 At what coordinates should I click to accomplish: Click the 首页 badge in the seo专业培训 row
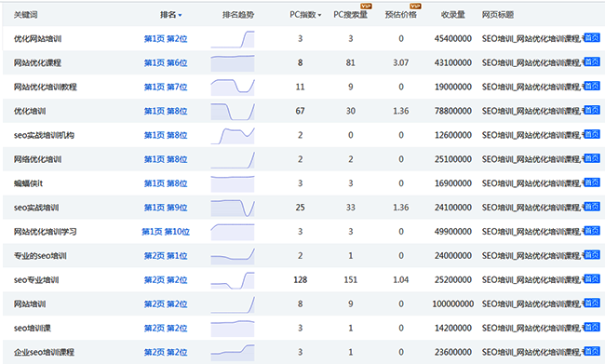pyautogui.click(x=591, y=278)
